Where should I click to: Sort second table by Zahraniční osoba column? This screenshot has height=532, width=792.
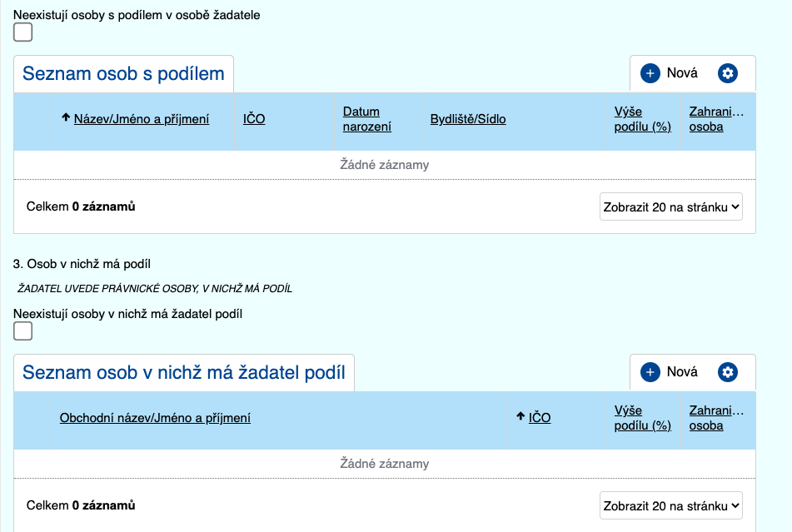point(716,418)
